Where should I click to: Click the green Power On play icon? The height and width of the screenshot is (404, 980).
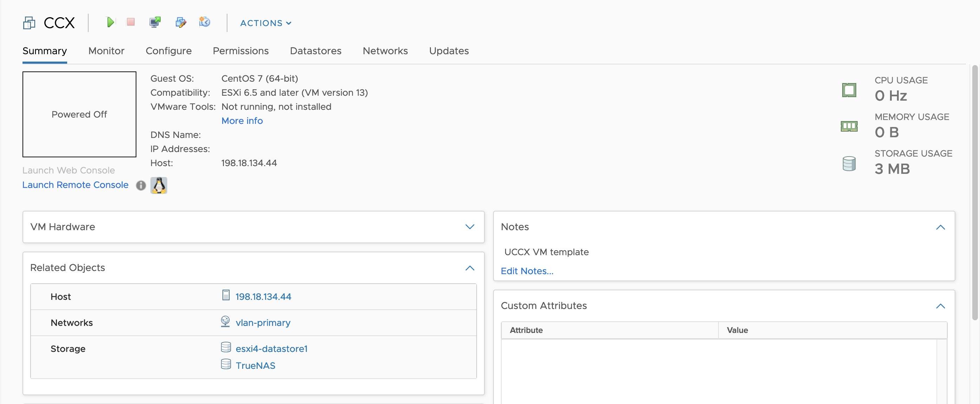[x=110, y=22]
